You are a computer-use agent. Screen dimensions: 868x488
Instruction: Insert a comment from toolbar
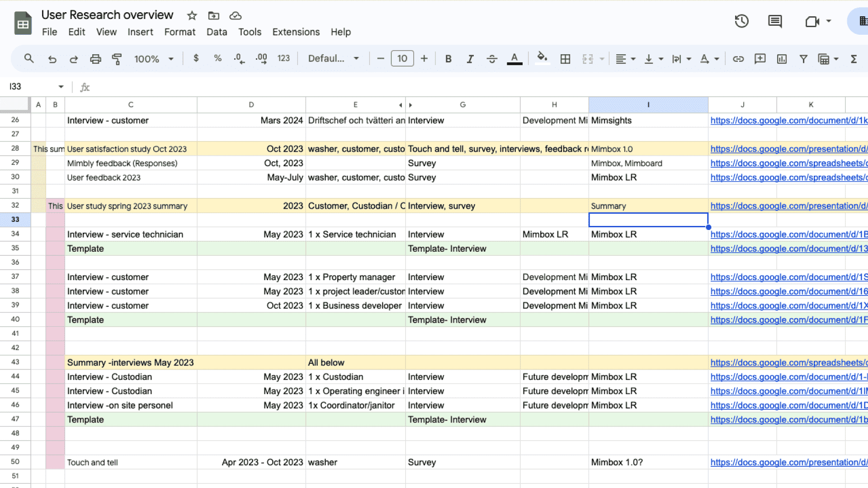(760, 59)
